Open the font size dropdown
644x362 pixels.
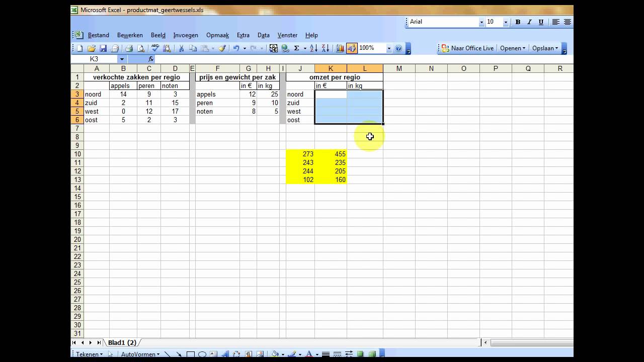coord(506,22)
